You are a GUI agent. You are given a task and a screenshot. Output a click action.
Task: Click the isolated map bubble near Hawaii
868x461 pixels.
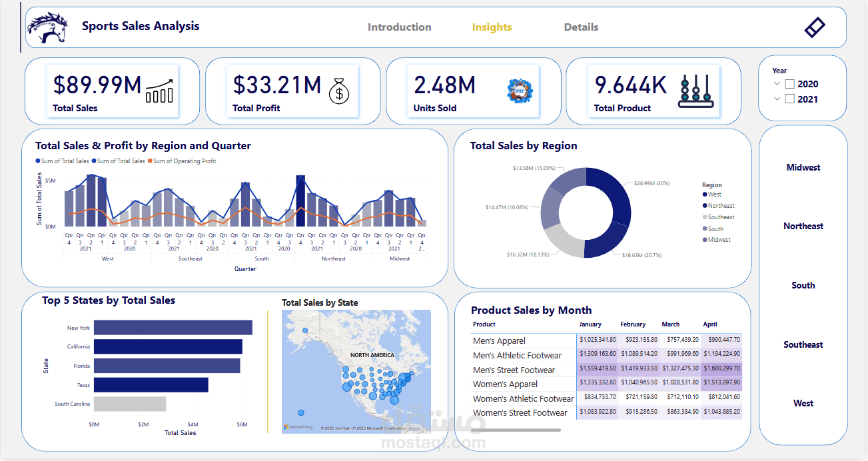pyautogui.click(x=300, y=413)
